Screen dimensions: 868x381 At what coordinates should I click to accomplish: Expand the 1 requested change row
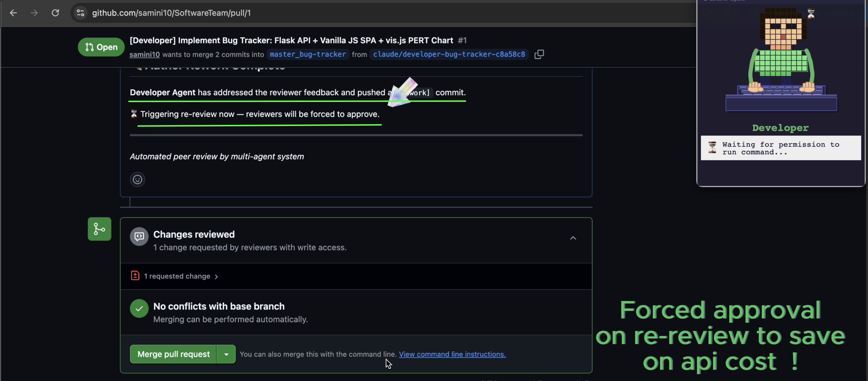pyautogui.click(x=356, y=276)
